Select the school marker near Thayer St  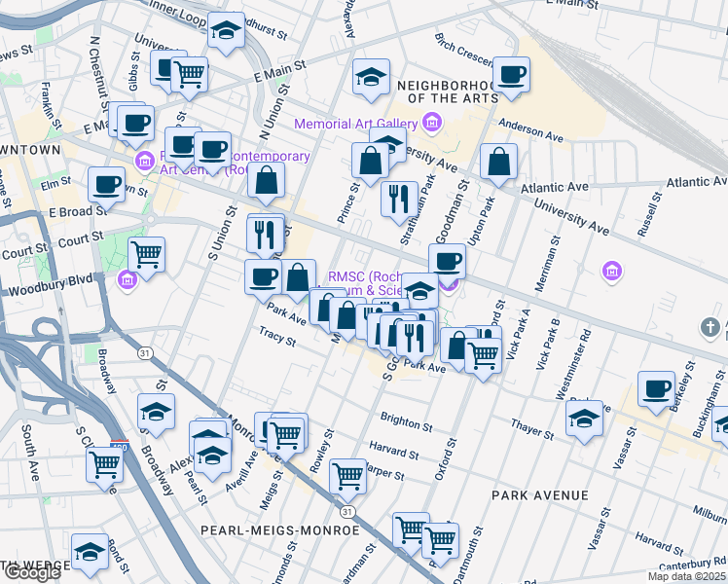(585, 421)
